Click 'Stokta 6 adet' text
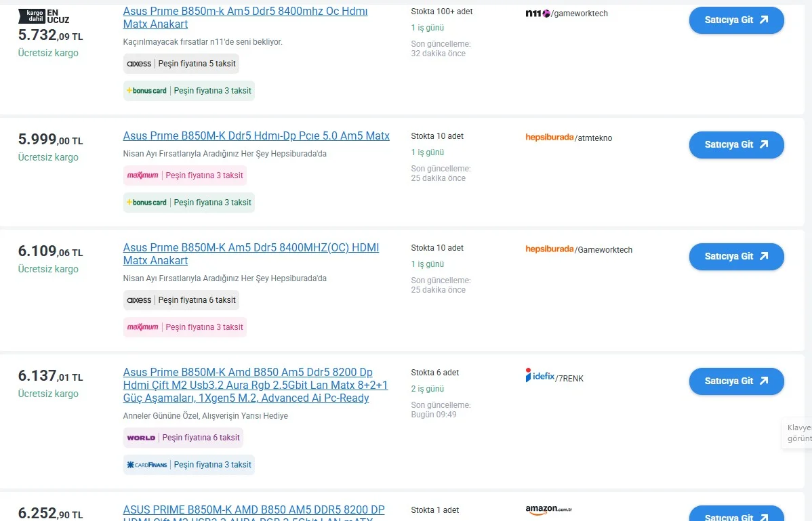Viewport: 812px width, 521px height. 435,373
